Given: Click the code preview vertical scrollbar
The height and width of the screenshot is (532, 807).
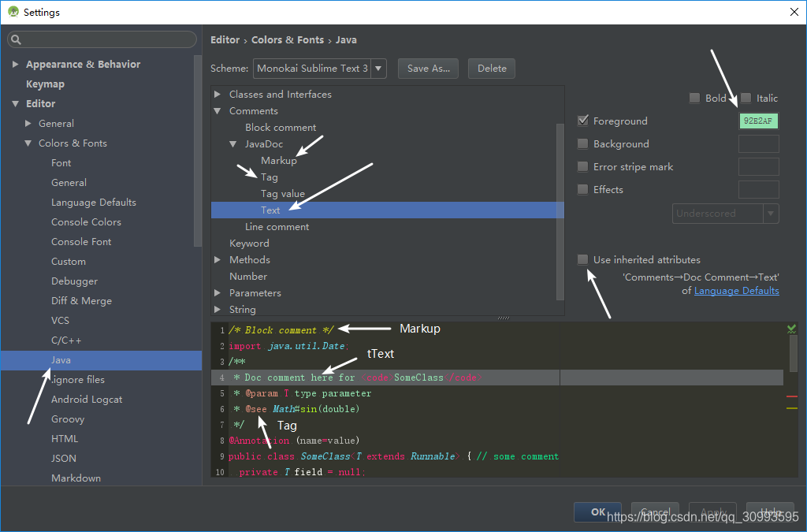Looking at the screenshot, I should [x=793, y=352].
